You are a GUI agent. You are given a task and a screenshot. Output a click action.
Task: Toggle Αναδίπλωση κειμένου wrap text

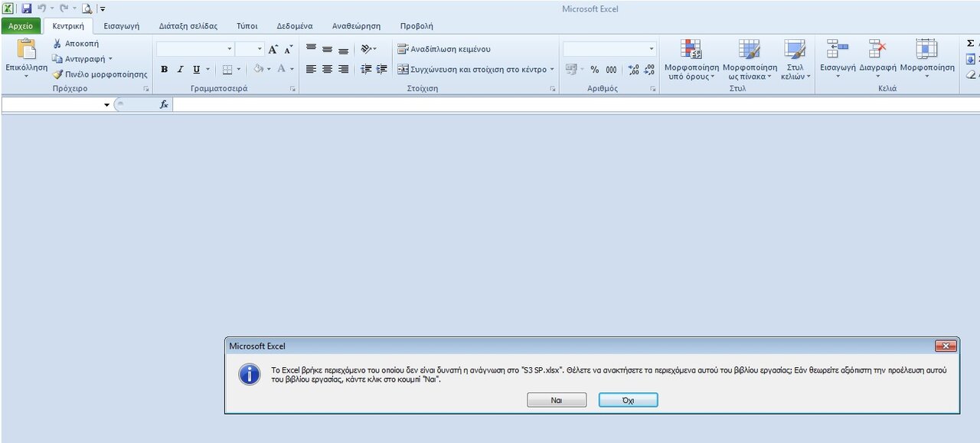point(444,49)
